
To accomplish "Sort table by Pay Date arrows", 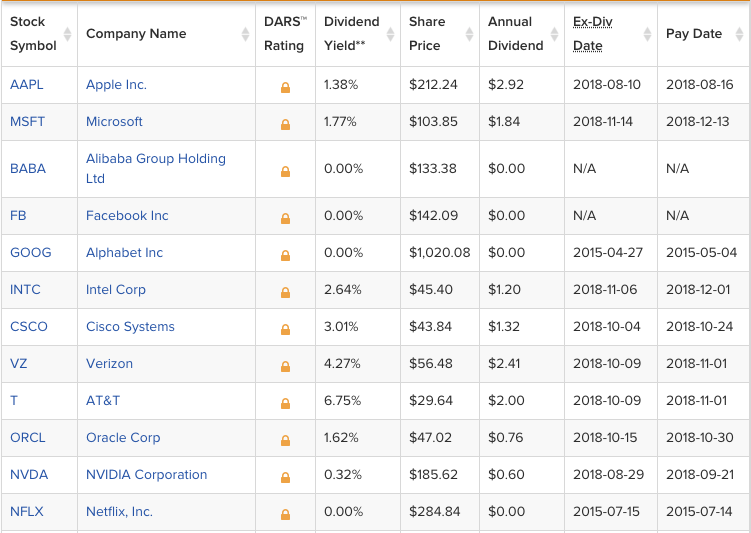I will tap(740, 34).
